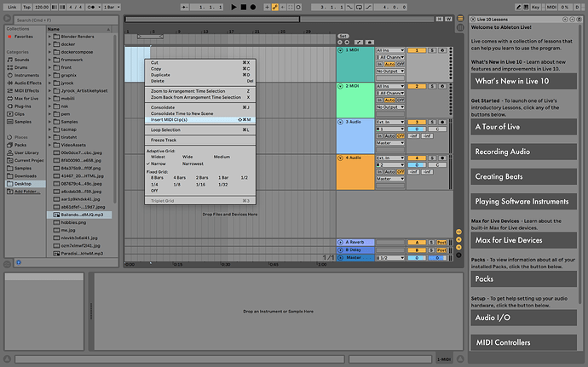This screenshot has width=588, height=367.
Task: Click the Tap tempo button
Action: click(x=26, y=7)
